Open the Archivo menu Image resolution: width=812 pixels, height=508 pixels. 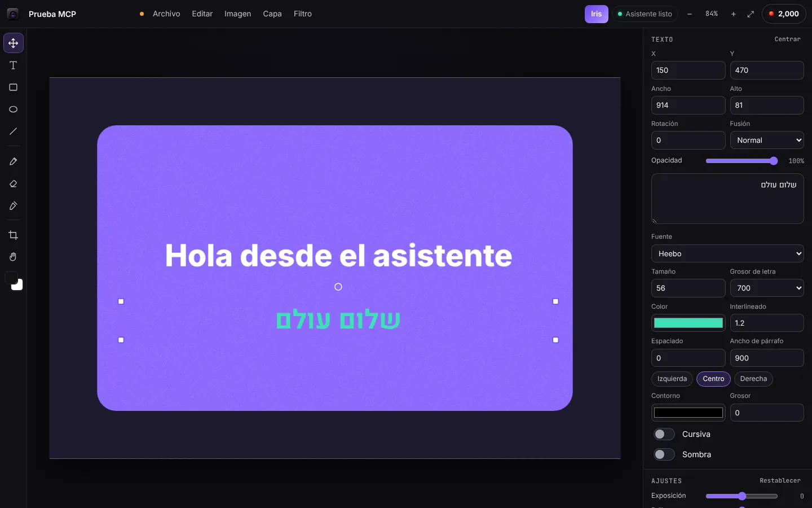[x=166, y=14]
